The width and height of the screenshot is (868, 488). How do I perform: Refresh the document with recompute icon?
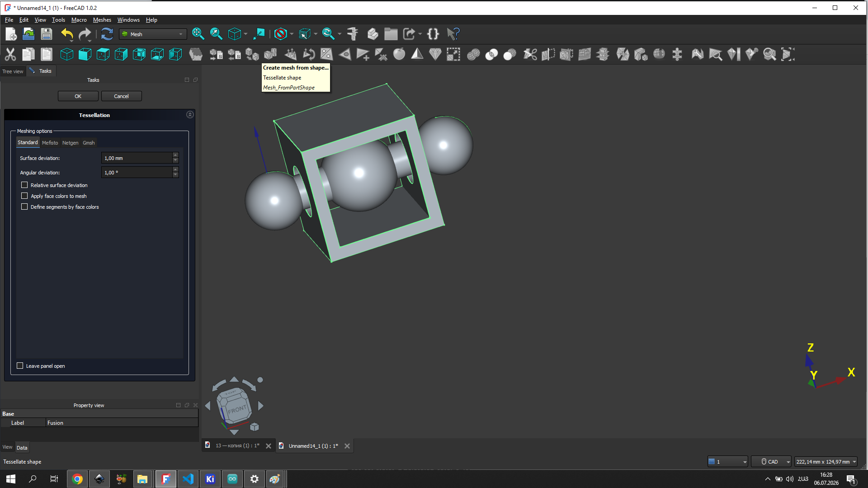click(x=107, y=34)
